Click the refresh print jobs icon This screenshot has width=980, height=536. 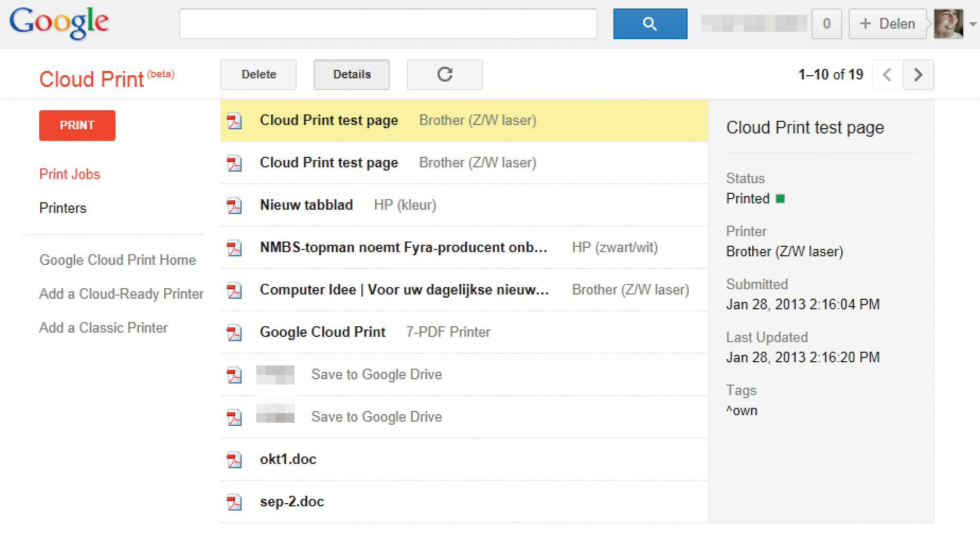(444, 75)
